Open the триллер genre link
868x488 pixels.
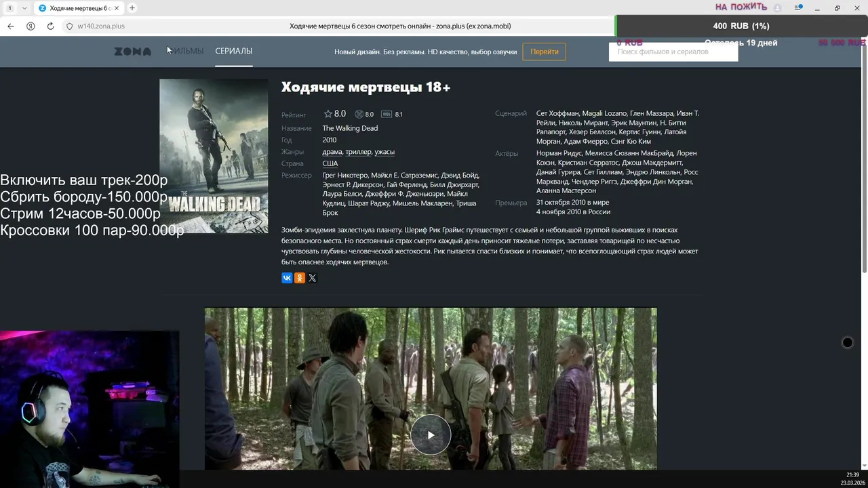pos(358,152)
